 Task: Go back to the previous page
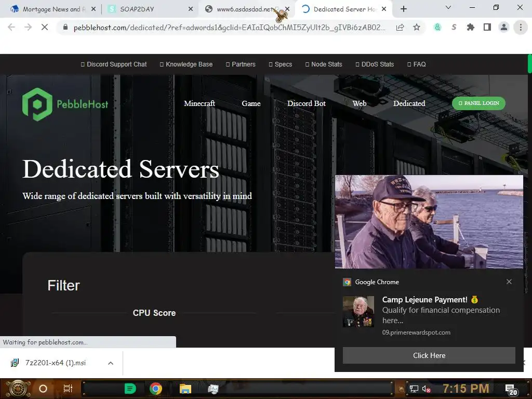(x=11, y=27)
